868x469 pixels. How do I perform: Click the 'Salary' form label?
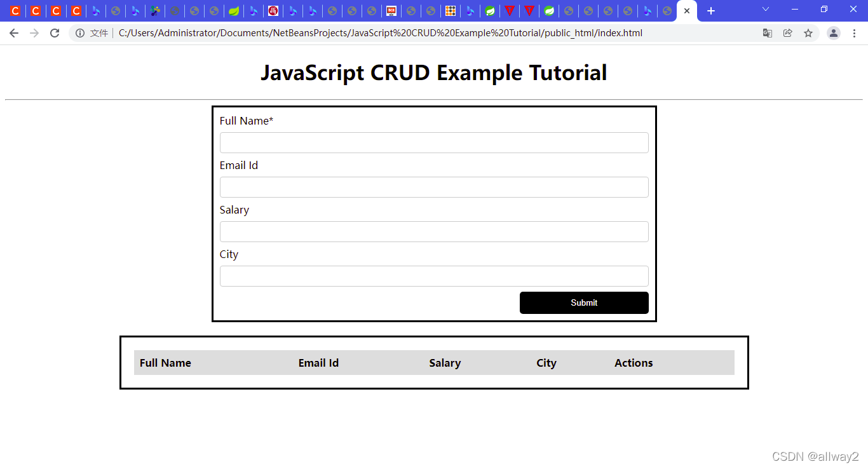[234, 210]
